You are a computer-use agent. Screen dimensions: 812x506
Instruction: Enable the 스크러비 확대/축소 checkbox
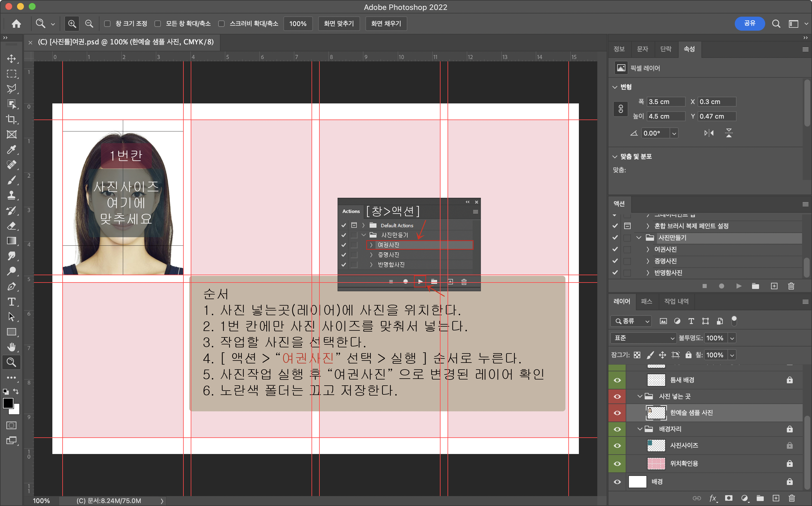pos(221,24)
